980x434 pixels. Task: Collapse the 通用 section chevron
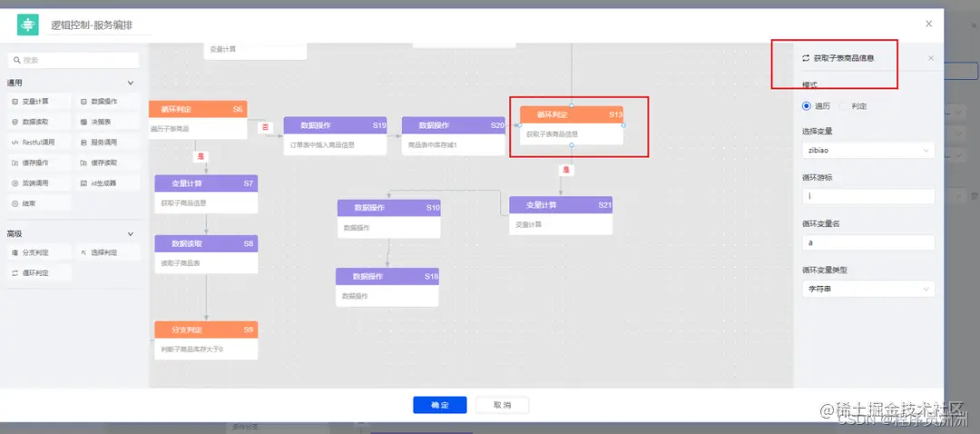click(x=131, y=83)
